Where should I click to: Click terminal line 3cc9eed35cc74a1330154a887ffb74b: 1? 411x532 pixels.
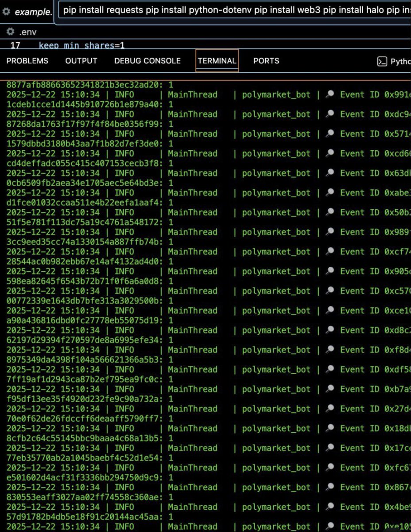point(90,242)
